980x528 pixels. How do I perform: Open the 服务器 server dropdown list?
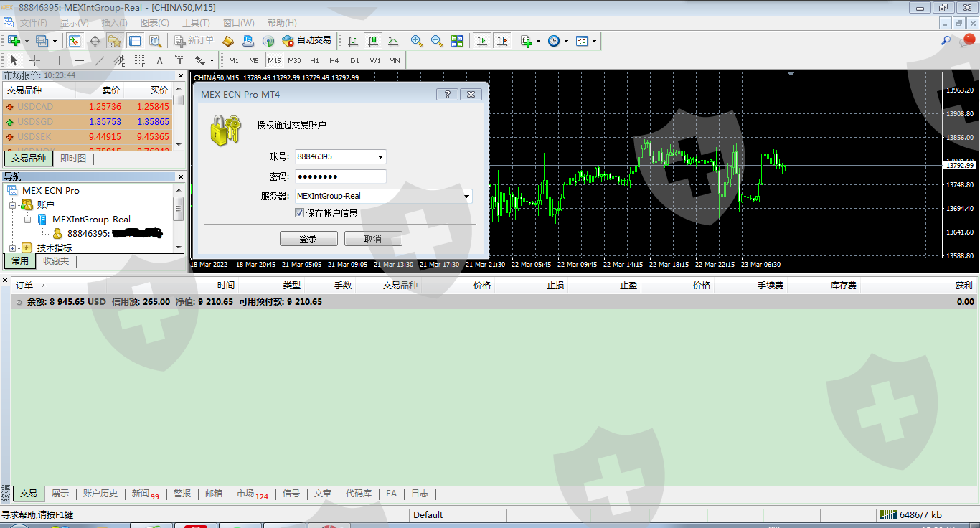[x=466, y=196]
